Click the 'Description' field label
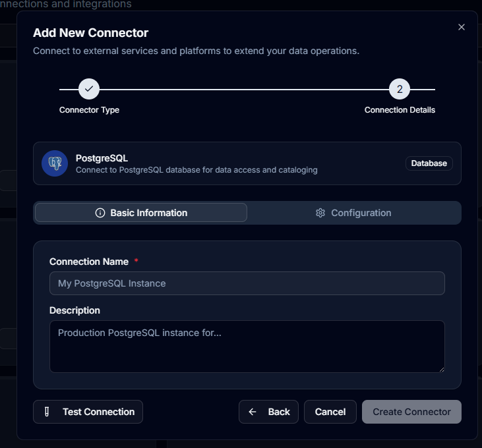Viewport: 482px width, 448px height. (x=75, y=310)
